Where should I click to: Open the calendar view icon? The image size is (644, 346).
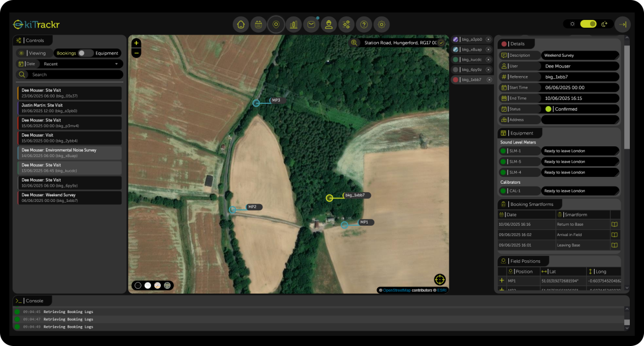coord(258,24)
